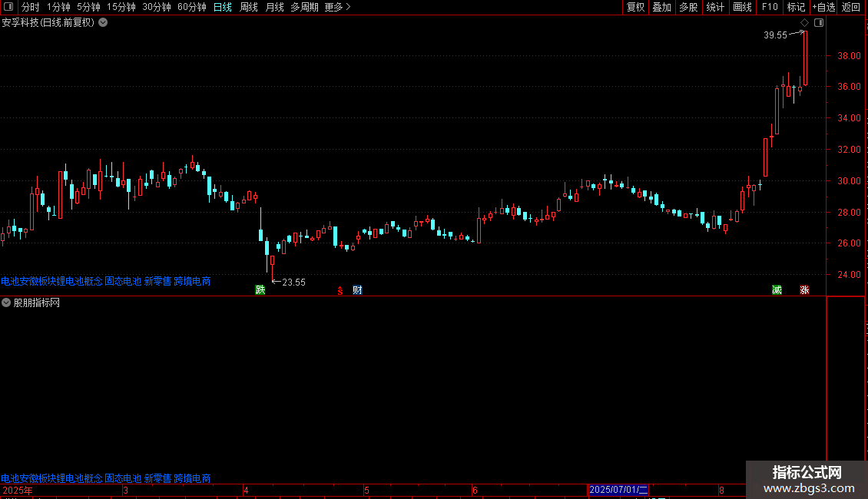Expand the 股朋指标网 indicator dropdown
The height and width of the screenshot is (499, 868).
[6, 302]
